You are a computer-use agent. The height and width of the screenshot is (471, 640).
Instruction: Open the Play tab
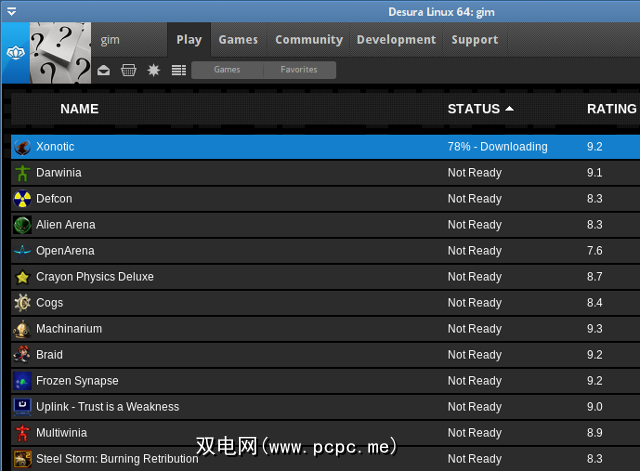coord(189,40)
